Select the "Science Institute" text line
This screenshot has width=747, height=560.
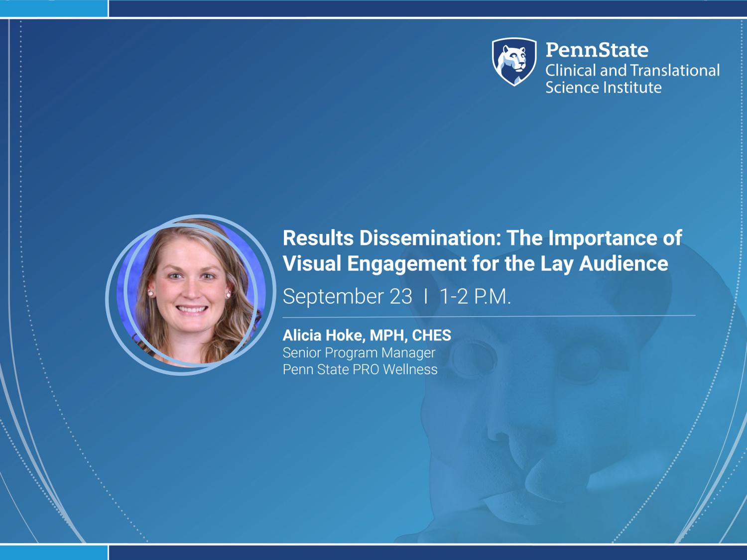coord(603,88)
